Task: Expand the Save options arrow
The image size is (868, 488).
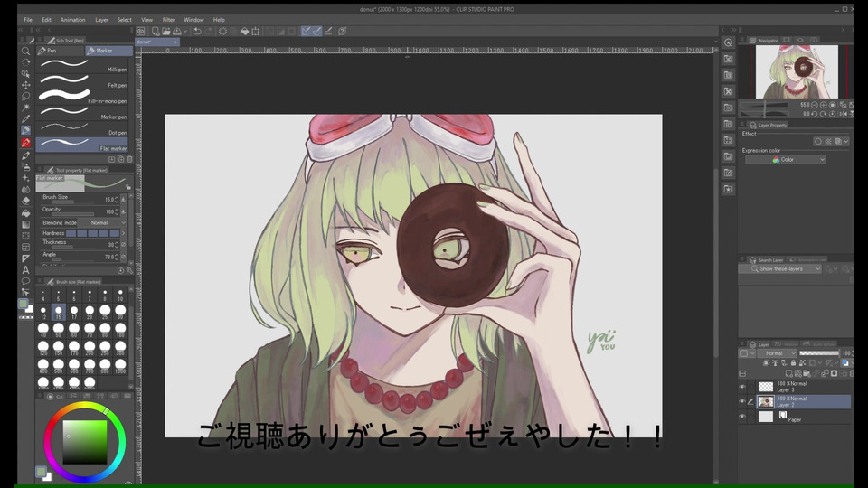Action: tap(184, 32)
